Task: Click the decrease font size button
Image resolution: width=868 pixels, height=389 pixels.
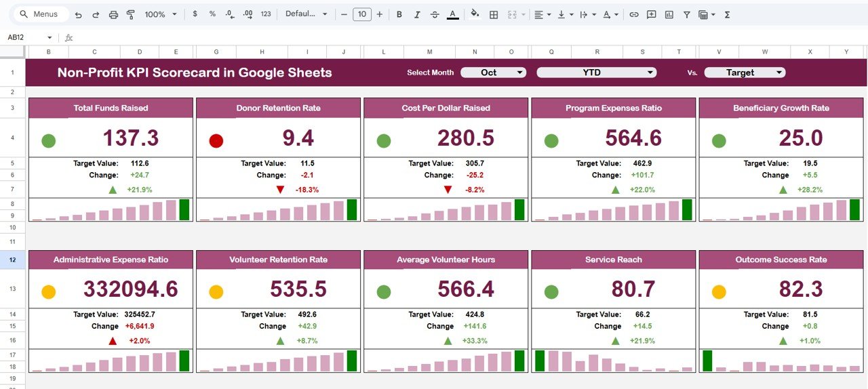Action: [x=344, y=14]
